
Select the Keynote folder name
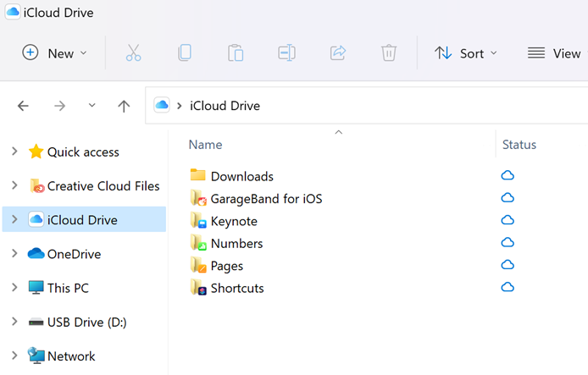[x=234, y=222]
